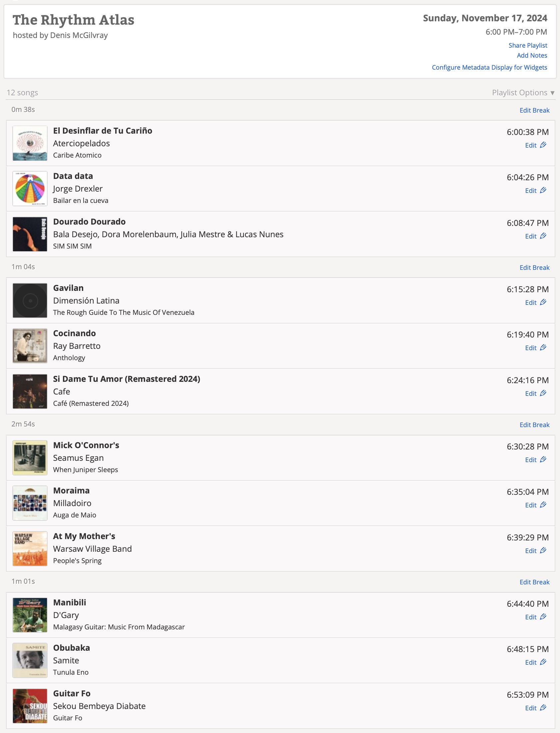Open the Share Playlist link

click(528, 45)
